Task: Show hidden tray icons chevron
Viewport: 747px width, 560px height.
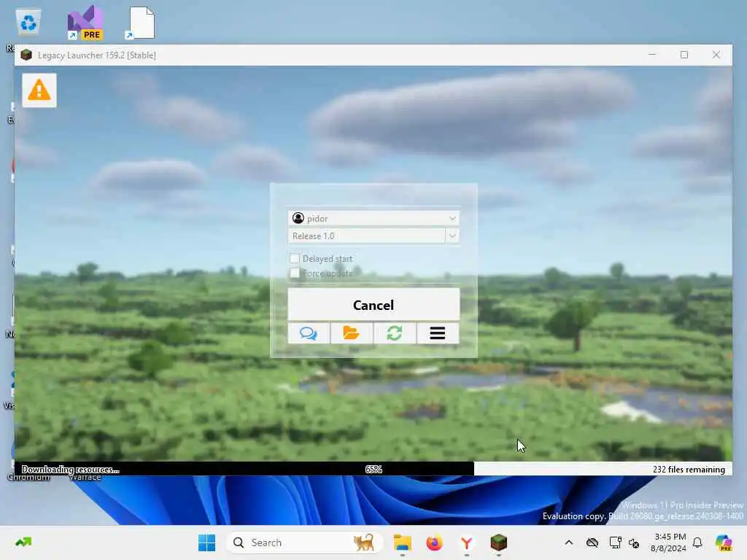Action: click(569, 542)
